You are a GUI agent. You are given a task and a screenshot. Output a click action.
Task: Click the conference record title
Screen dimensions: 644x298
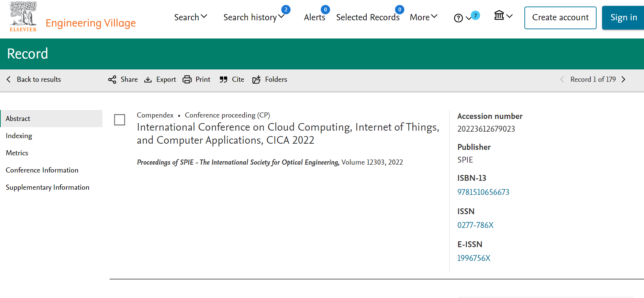click(288, 134)
